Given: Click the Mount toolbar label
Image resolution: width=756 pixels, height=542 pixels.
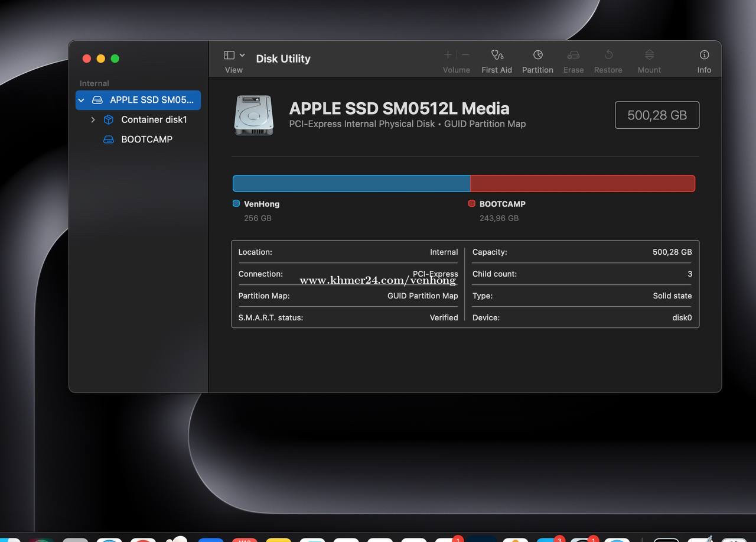Looking at the screenshot, I should [649, 70].
